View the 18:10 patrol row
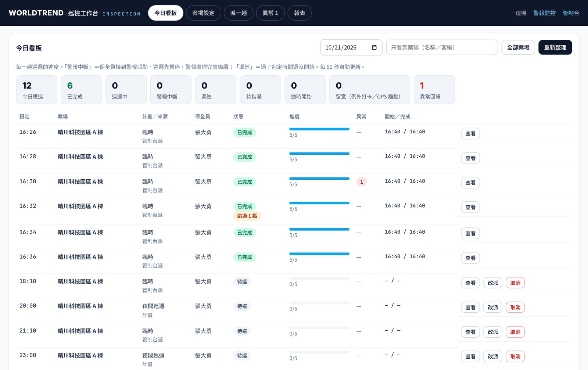588x370 pixels. 470,283
